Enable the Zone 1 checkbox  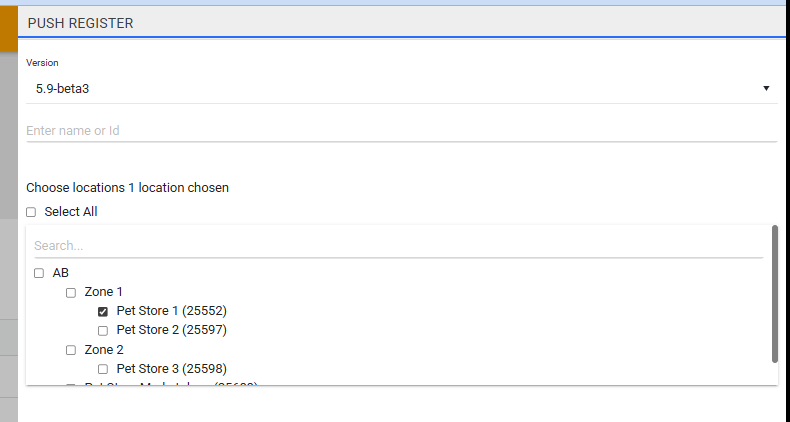click(71, 292)
